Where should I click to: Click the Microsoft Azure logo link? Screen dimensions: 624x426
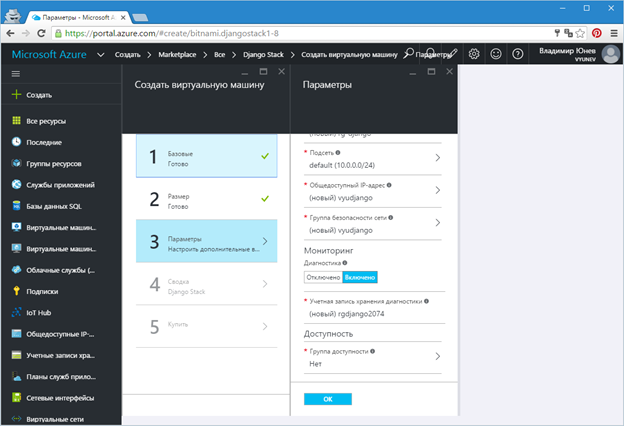tap(49, 55)
